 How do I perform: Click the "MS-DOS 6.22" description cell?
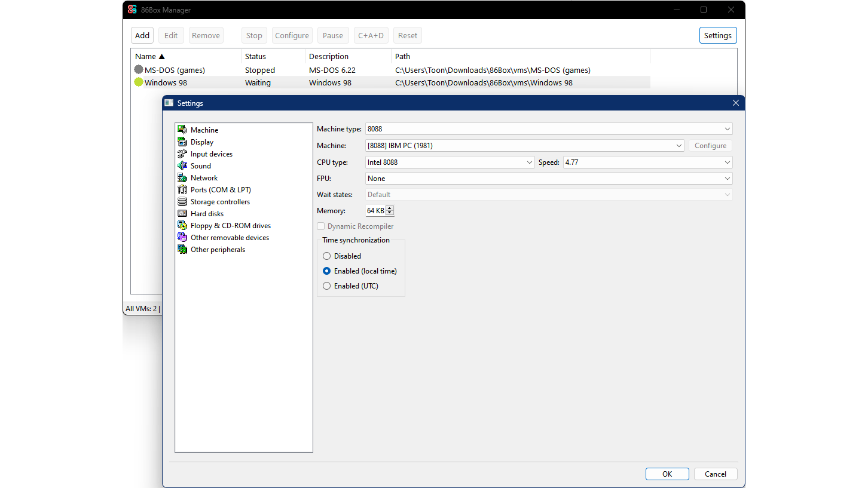[x=332, y=70]
